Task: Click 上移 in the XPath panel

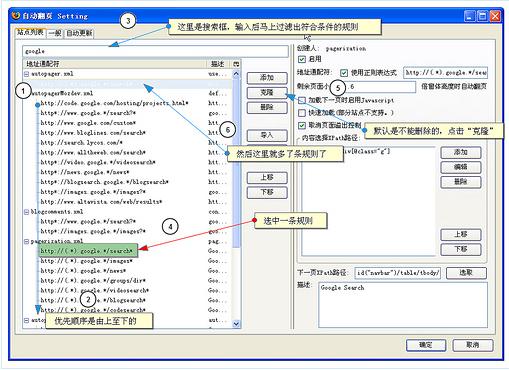Action: point(461,235)
